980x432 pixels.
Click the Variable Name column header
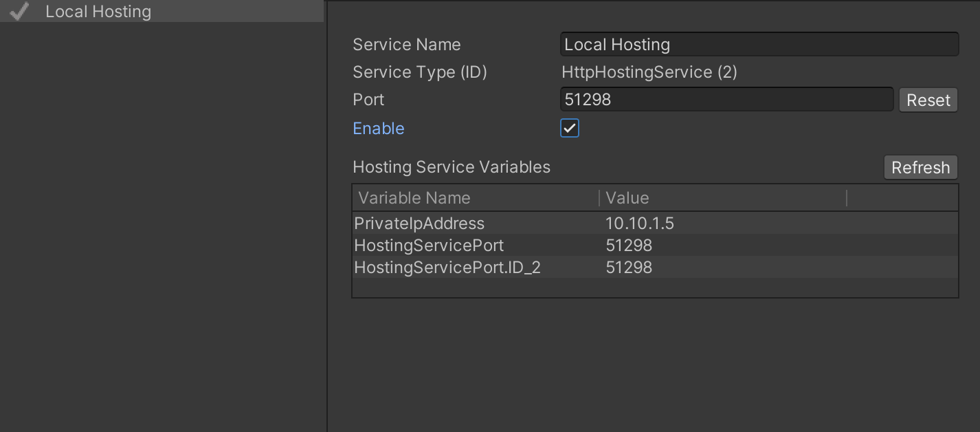pyautogui.click(x=414, y=197)
